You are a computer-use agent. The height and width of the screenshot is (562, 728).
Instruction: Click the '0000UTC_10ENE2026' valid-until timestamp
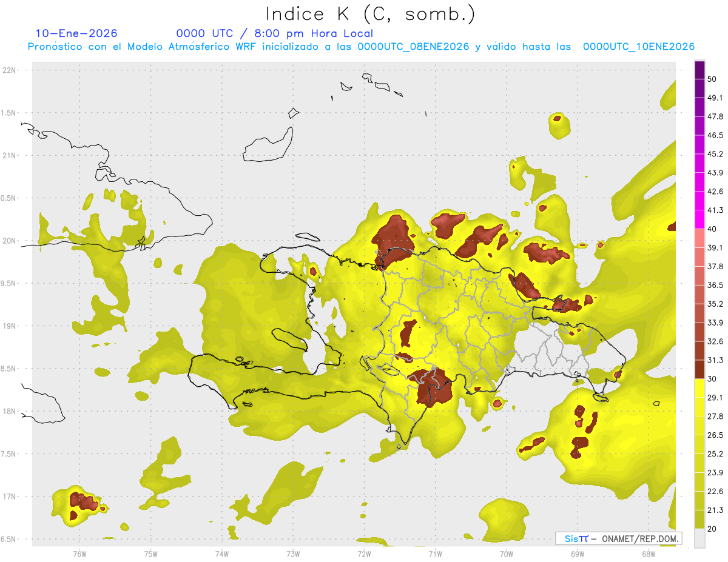click(x=639, y=47)
